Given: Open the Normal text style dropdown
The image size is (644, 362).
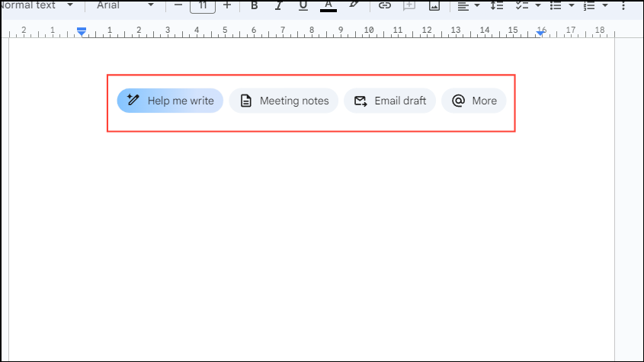Looking at the screenshot, I should [x=37, y=5].
